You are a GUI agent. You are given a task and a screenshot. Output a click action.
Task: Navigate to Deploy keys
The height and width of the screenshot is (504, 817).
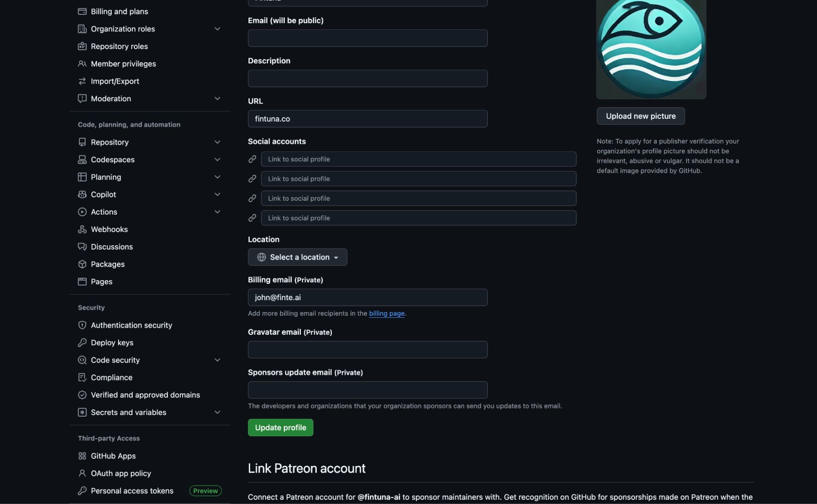pos(112,343)
